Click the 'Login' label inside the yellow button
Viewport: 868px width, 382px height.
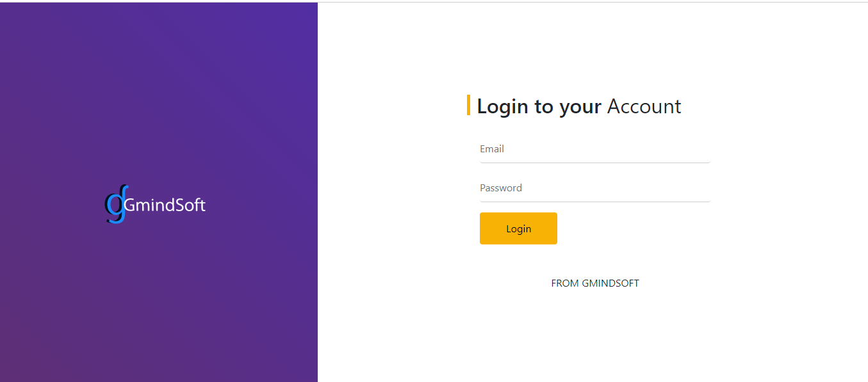click(x=518, y=229)
